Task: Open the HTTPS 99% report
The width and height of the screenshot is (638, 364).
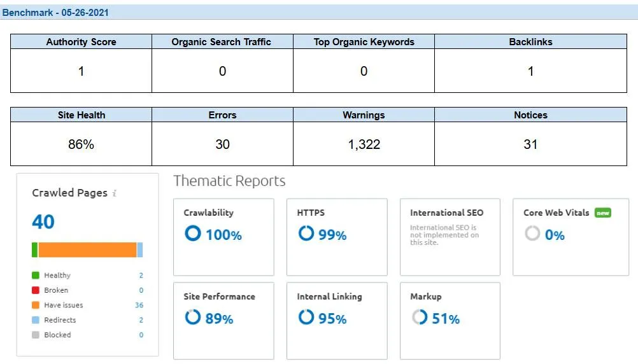Action: click(x=337, y=237)
